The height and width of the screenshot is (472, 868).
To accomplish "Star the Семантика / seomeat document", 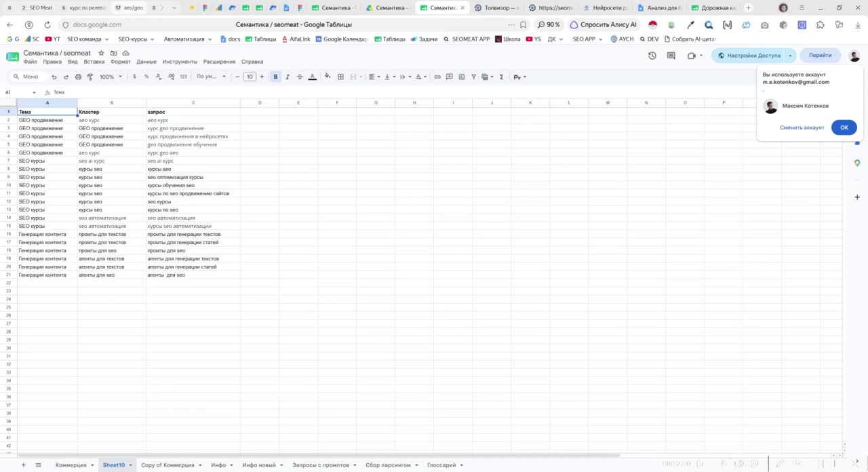I will tap(101, 53).
